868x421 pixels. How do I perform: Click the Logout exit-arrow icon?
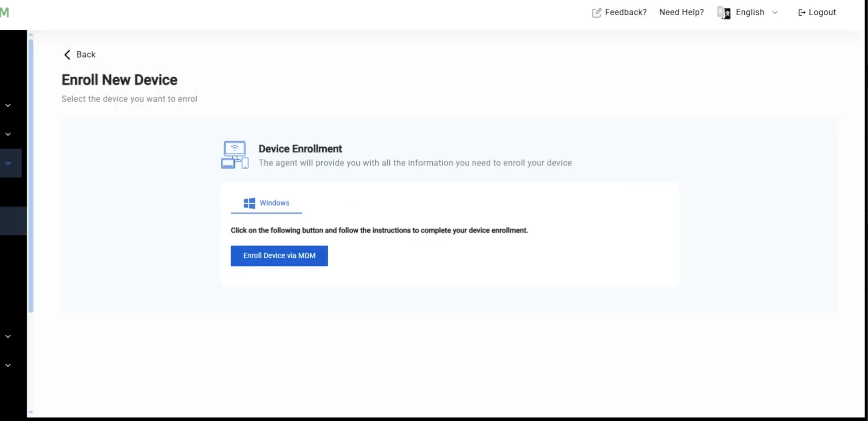(x=802, y=13)
